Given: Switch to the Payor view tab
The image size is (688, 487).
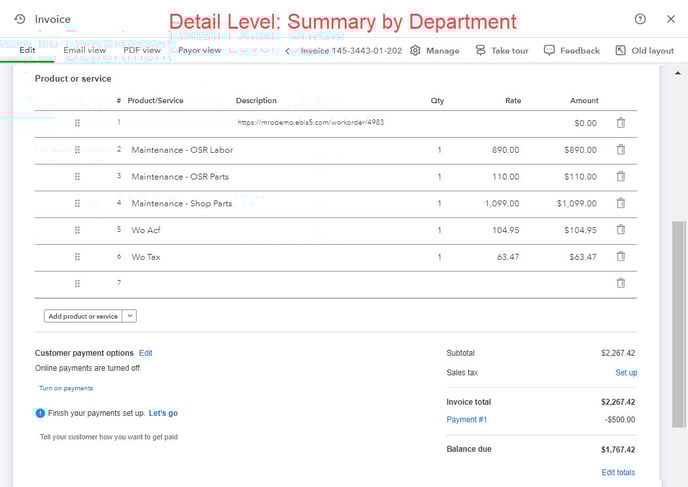Looking at the screenshot, I should 199,50.
